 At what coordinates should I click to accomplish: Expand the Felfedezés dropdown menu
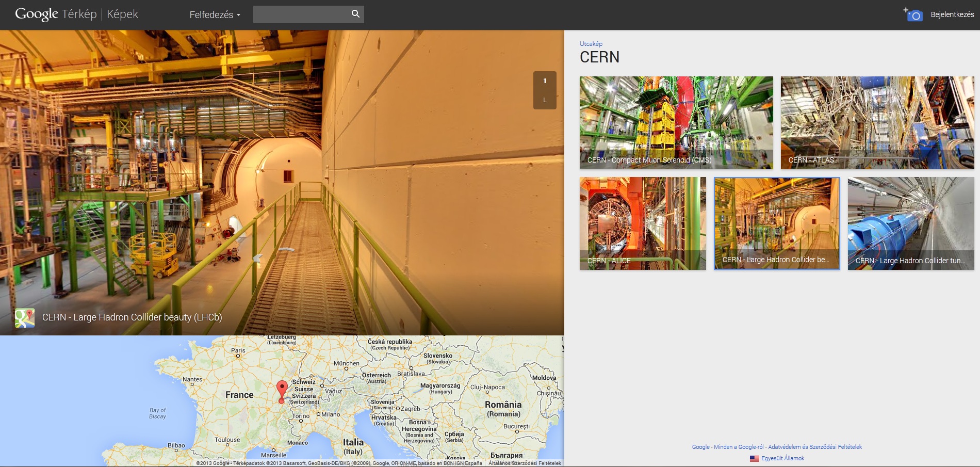(215, 15)
